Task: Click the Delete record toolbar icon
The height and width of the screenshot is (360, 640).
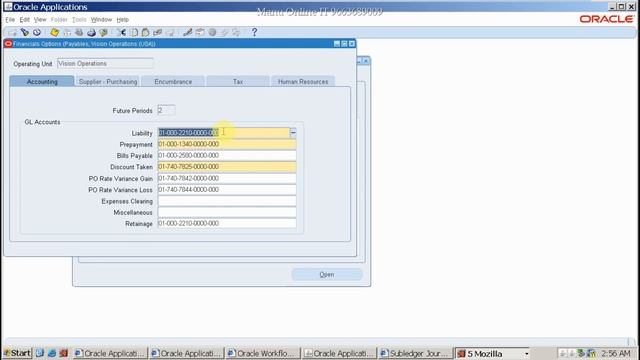Action: click(170, 32)
